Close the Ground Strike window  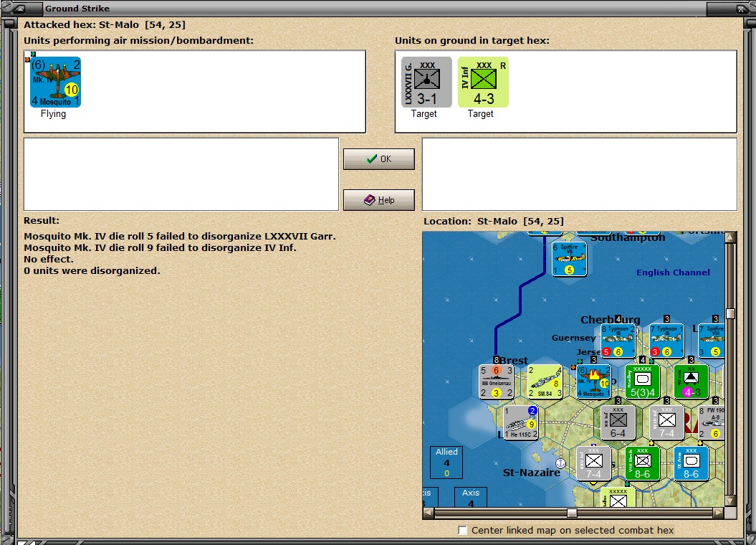click(x=741, y=8)
